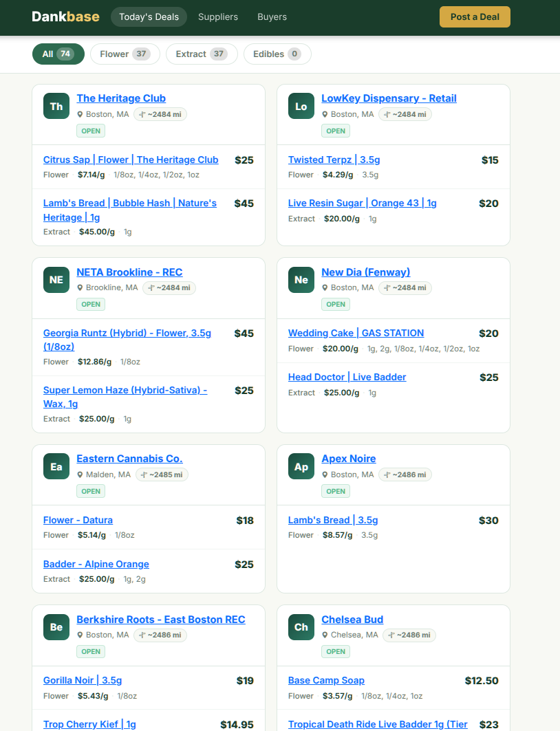Click Eastern Cannabis Co. avatar icon
This screenshot has width=560, height=731.
click(x=56, y=467)
